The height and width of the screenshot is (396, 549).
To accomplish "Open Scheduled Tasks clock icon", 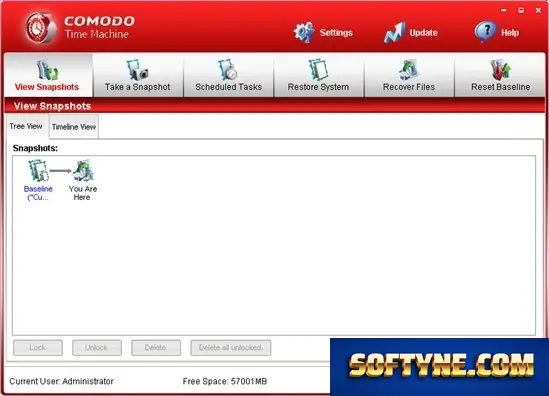I will [x=228, y=70].
